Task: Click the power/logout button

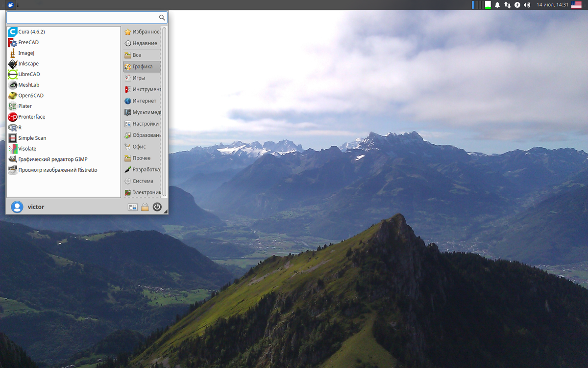Action: click(x=157, y=207)
